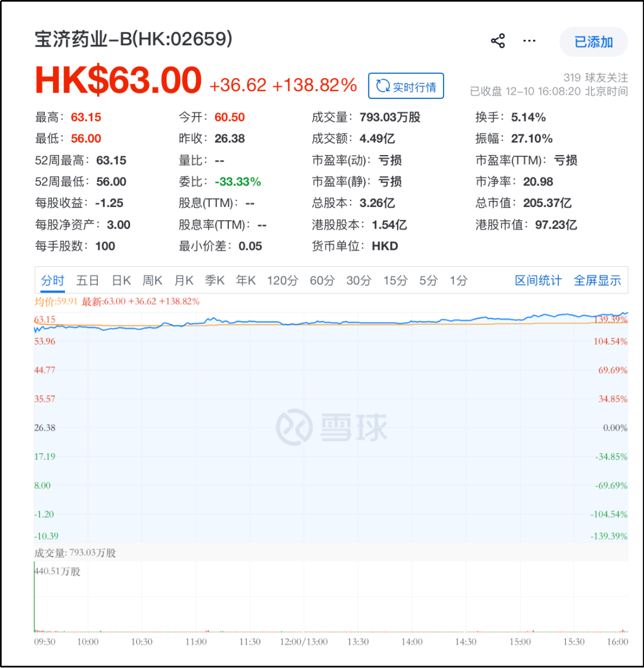This screenshot has height=668, width=644.
Task: Click the 实时行情 refresh button
Action: 406,86
